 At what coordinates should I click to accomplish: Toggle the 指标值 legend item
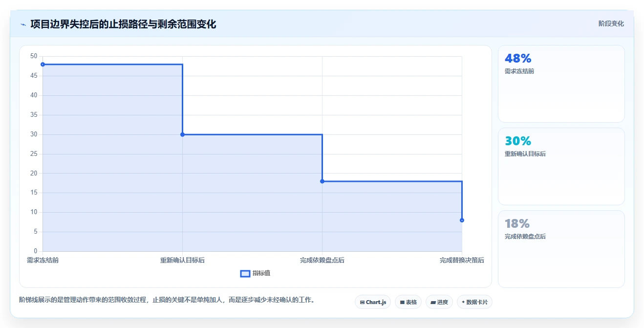255,273
